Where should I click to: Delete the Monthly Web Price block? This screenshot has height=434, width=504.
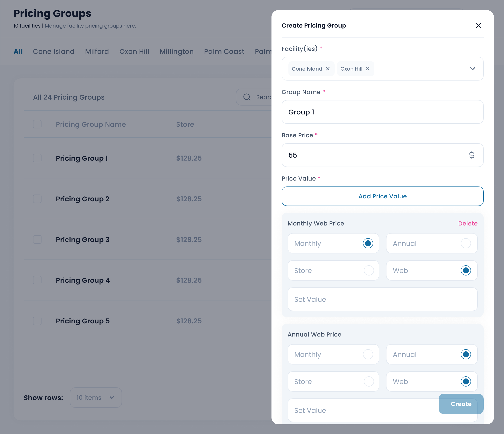coord(468,223)
